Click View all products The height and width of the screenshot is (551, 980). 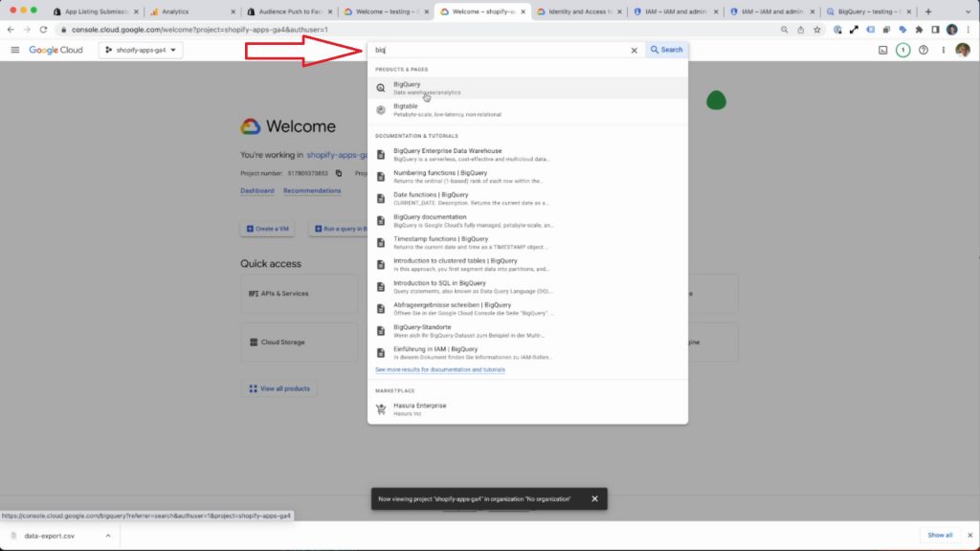tap(279, 388)
